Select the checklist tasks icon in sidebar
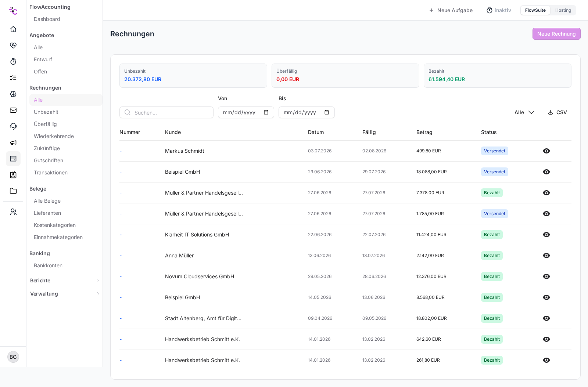 click(x=13, y=78)
